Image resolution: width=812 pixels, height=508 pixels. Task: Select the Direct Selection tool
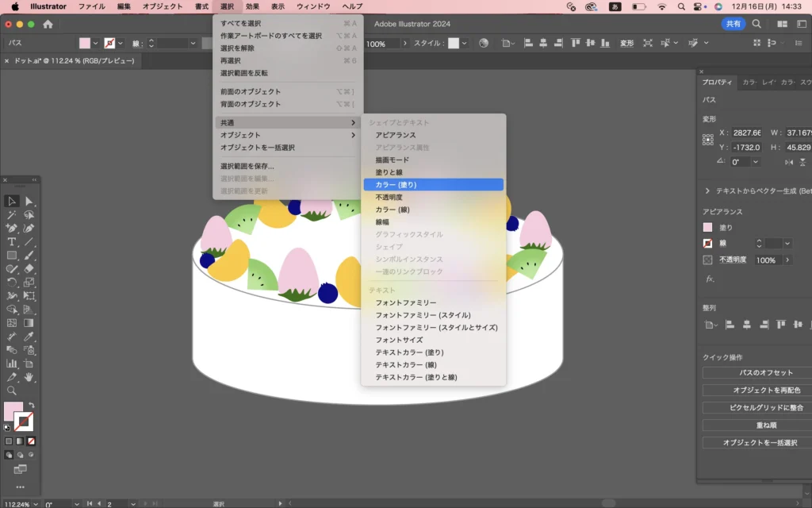point(29,202)
